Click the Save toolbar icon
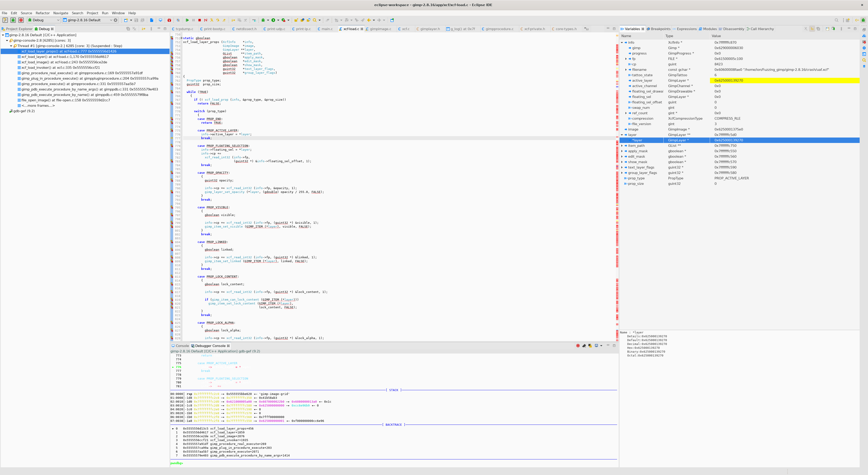Viewport: 868px width, 475px height. click(x=136, y=20)
